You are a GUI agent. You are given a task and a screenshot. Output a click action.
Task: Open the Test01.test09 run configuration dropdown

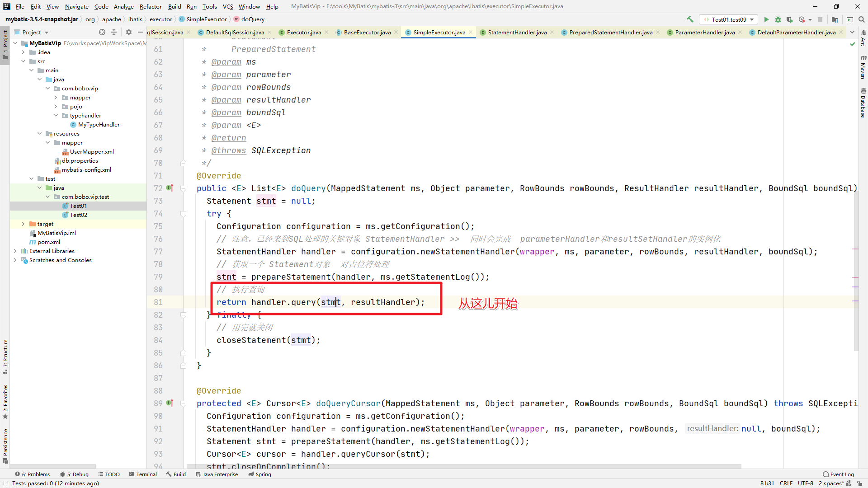pyautogui.click(x=729, y=19)
